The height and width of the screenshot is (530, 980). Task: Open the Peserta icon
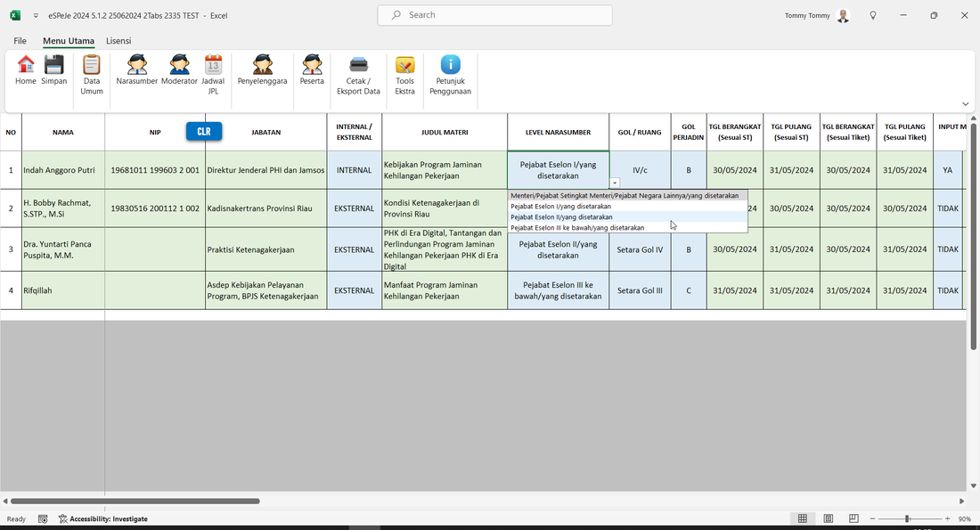(312, 65)
